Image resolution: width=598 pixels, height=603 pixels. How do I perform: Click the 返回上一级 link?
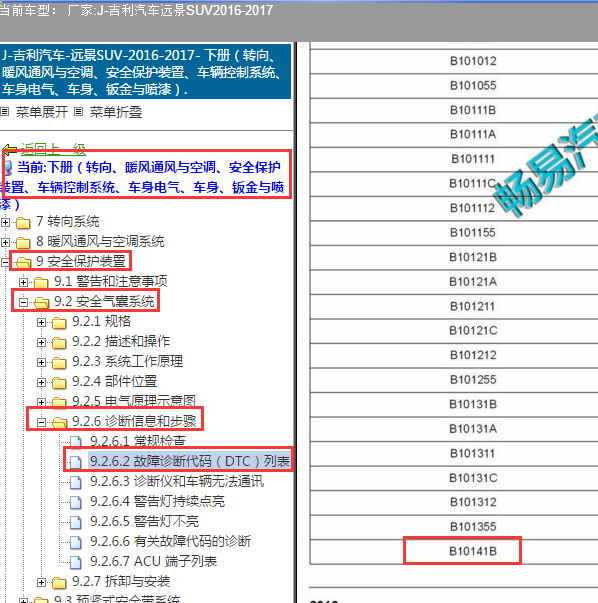pyautogui.click(x=53, y=149)
